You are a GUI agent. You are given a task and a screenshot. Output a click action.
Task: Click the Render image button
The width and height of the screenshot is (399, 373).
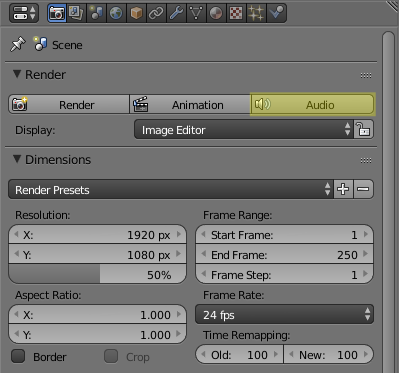pos(69,105)
